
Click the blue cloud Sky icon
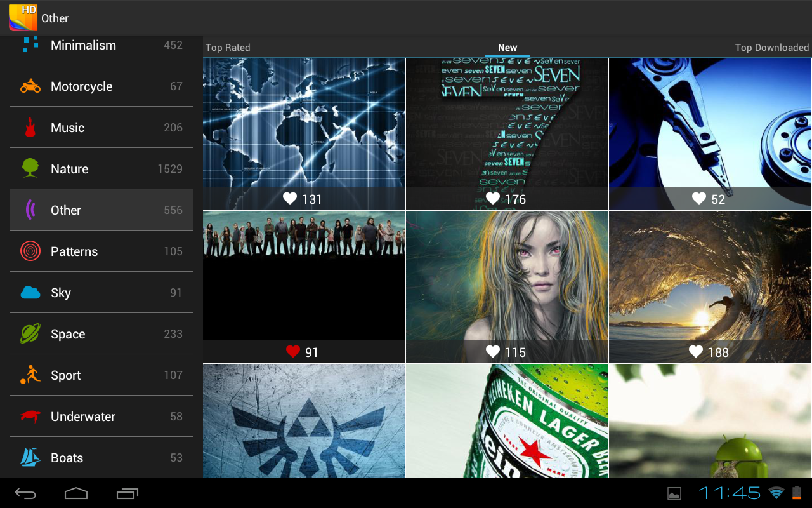[x=30, y=292]
